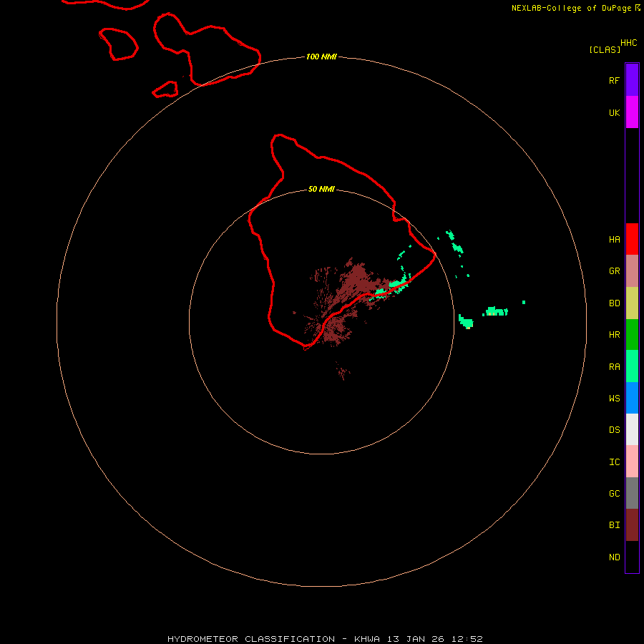This screenshot has height=644, width=644.
Task: Click the "RF" legend label
Action: pyautogui.click(x=614, y=80)
